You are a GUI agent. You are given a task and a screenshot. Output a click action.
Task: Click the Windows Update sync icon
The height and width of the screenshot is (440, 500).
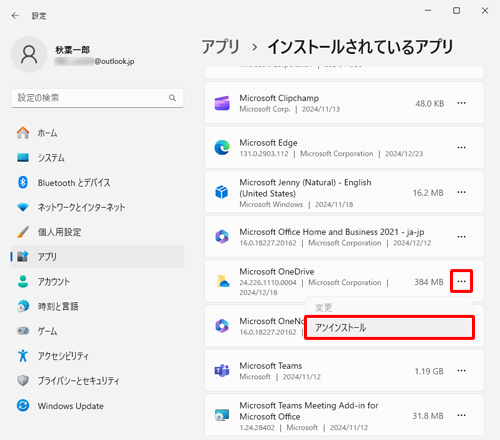click(23, 405)
